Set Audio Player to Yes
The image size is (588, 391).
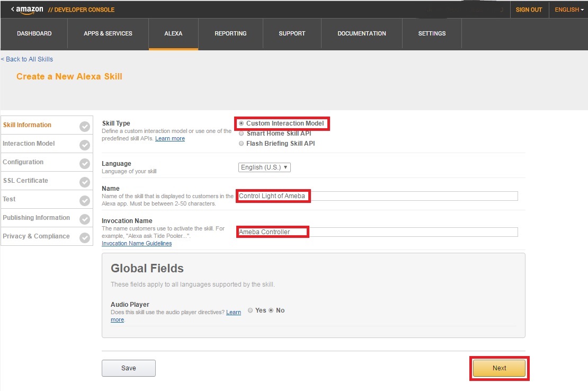click(250, 310)
